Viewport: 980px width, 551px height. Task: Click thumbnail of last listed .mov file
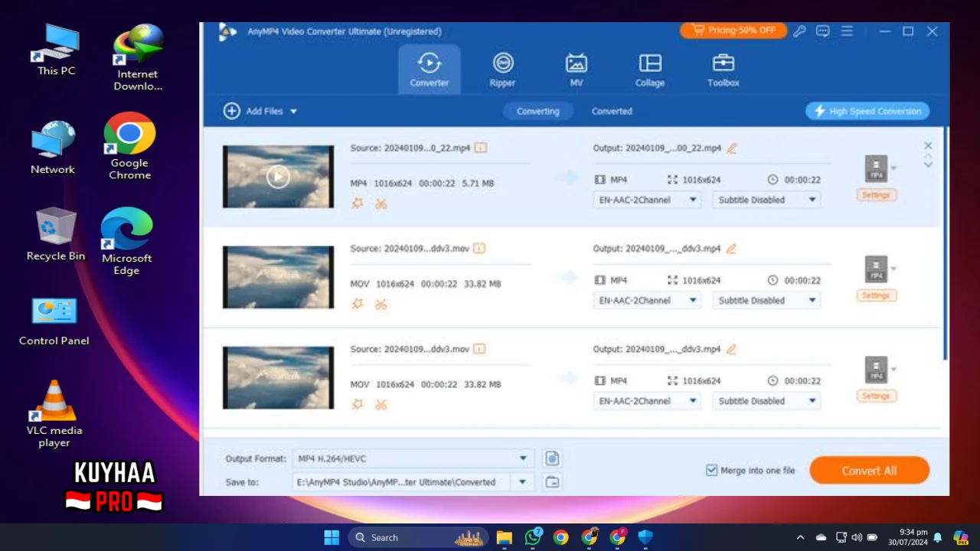(278, 377)
